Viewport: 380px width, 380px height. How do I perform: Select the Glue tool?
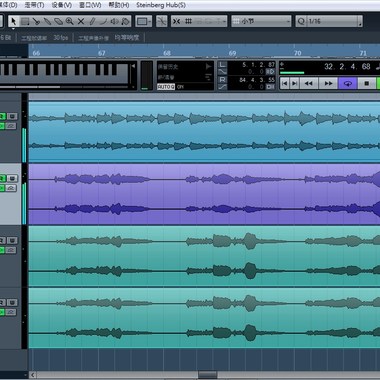pos(47,21)
